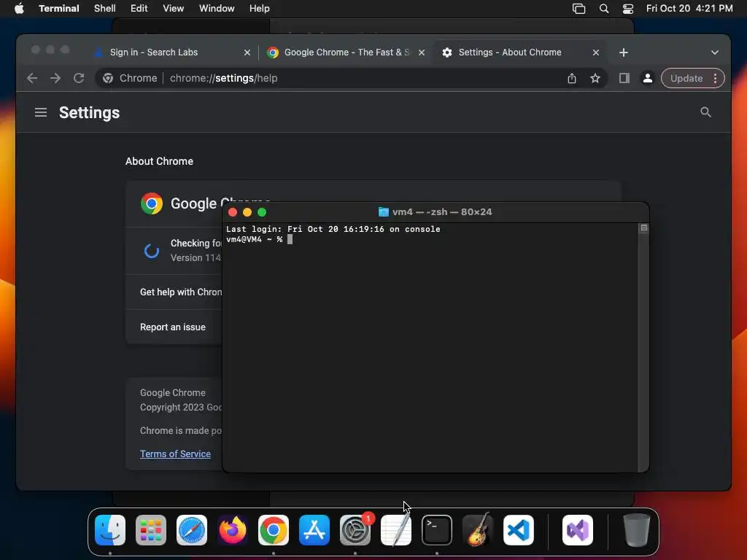Search settings with the magnifier icon
This screenshot has height=560, width=747.
pyautogui.click(x=705, y=112)
